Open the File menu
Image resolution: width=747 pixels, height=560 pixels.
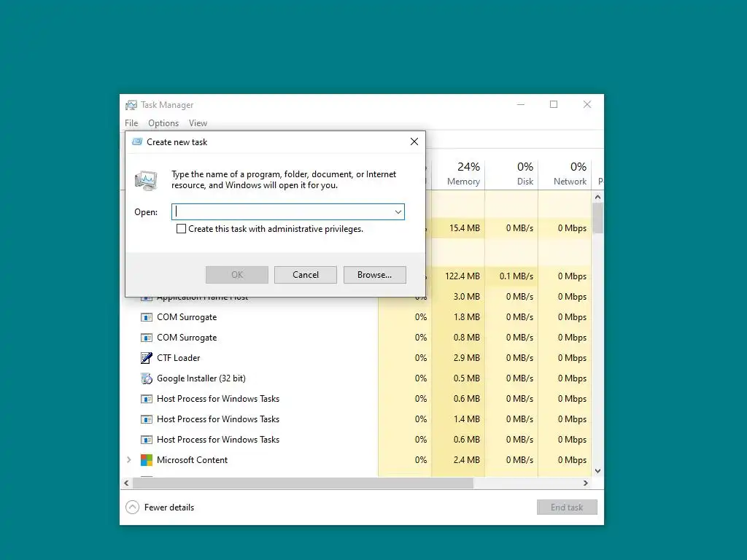[131, 122]
